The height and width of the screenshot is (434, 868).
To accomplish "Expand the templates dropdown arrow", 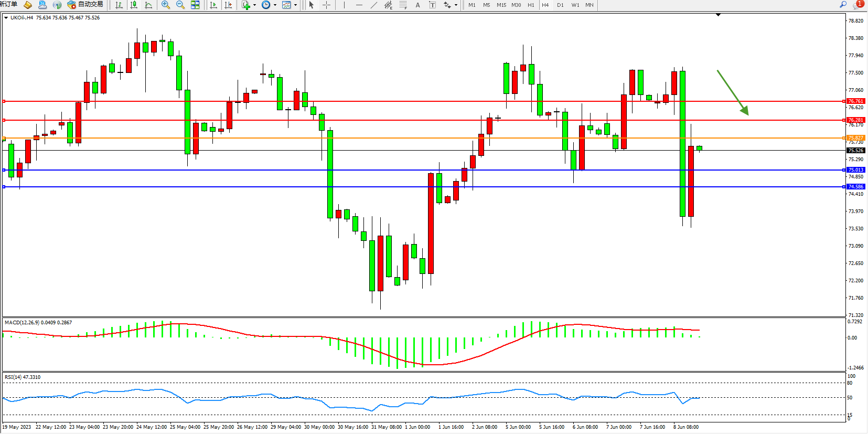I will pos(295,5).
